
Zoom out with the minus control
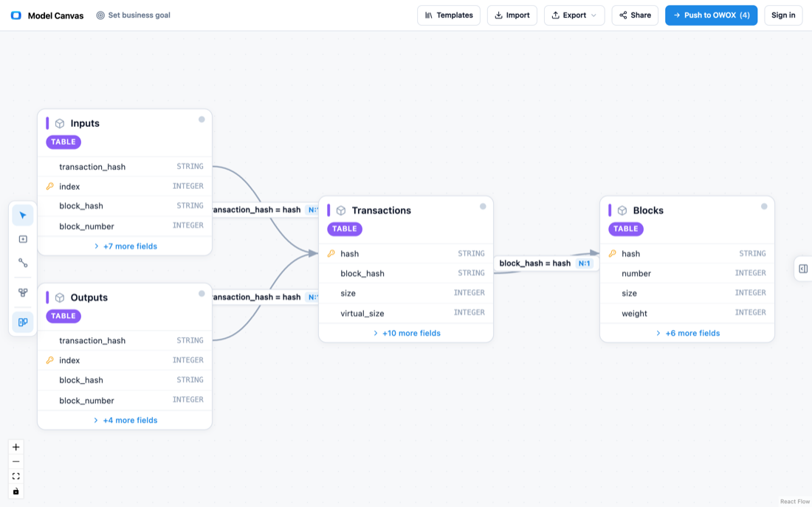[16, 461]
